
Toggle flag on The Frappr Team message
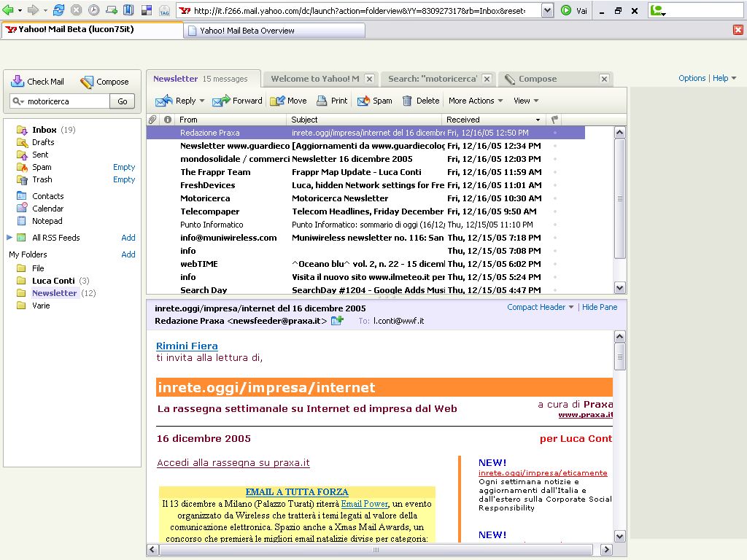[555, 172]
